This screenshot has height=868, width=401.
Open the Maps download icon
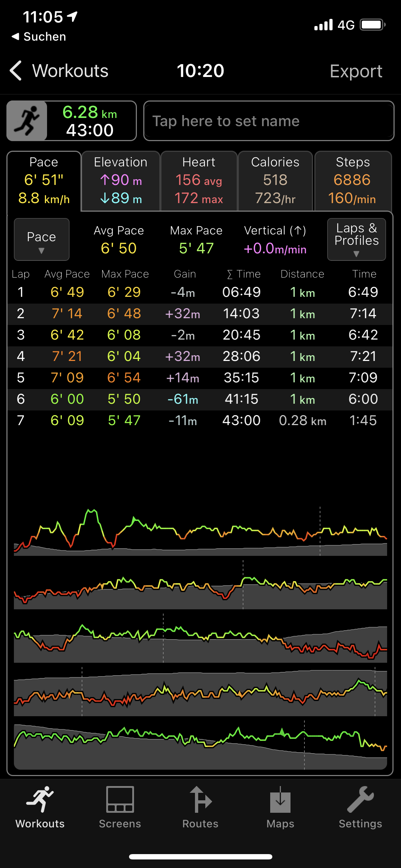281,800
